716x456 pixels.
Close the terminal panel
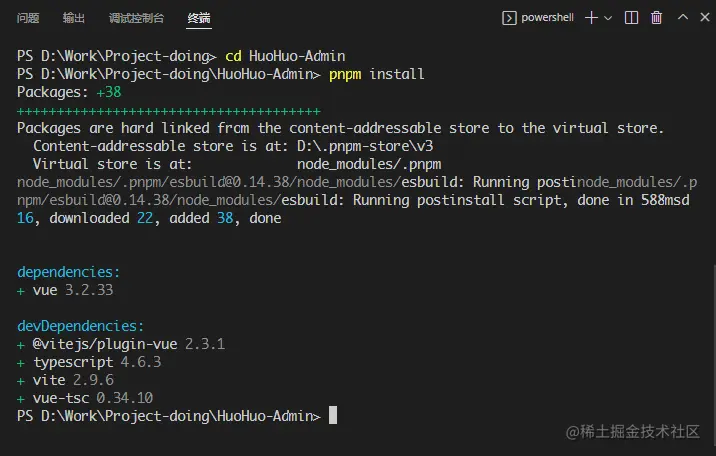(x=705, y=17)
